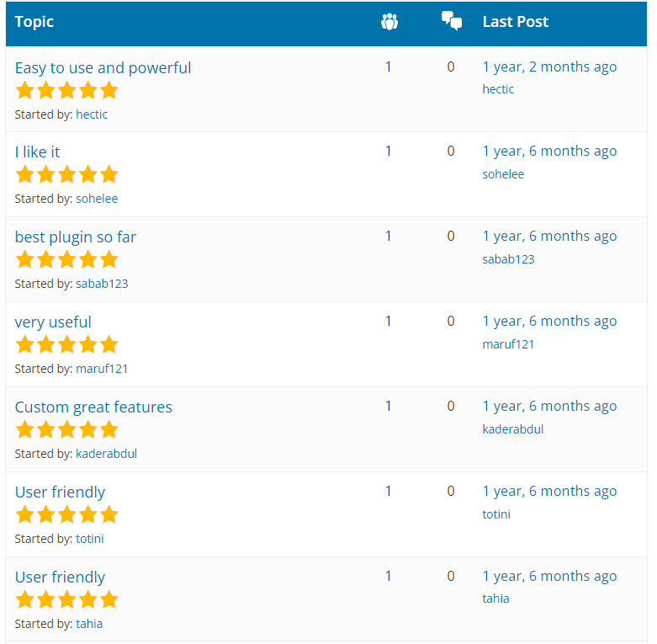
Task: Click the stars under Custom great features
Action: pos(67,429)
